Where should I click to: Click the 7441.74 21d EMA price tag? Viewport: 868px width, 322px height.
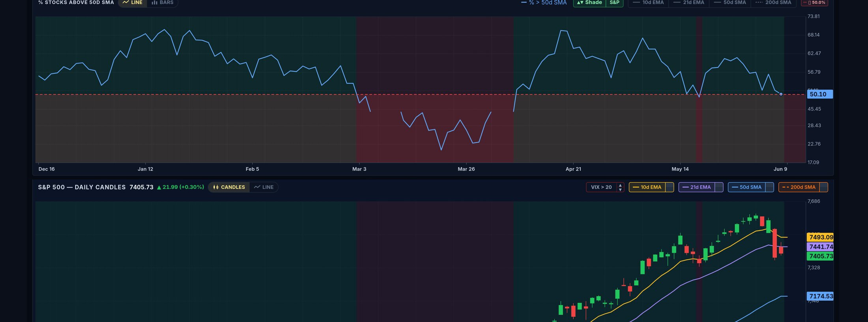click(x=820, y=247)
